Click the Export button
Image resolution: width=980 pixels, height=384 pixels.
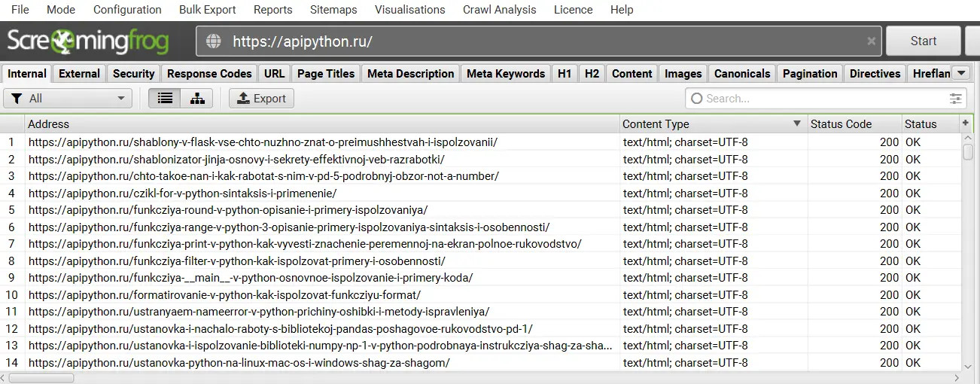point(261,99)
